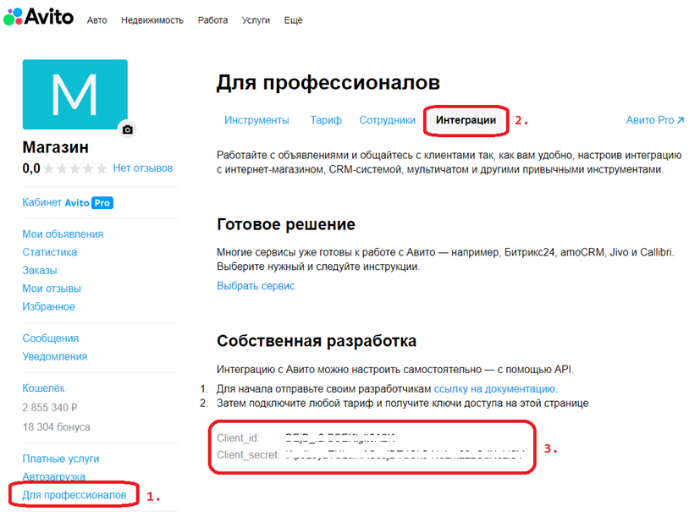Screen dimensions: 700x519
Task: Click the Выбрать сервис link
Action: pyautogui.click(x=256, y=286)
